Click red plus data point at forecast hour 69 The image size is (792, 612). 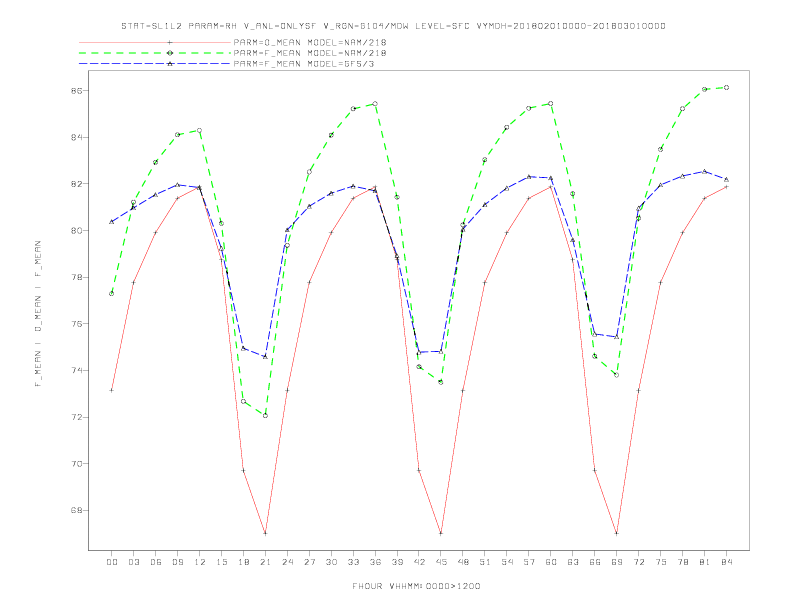(x=617, y=533)
